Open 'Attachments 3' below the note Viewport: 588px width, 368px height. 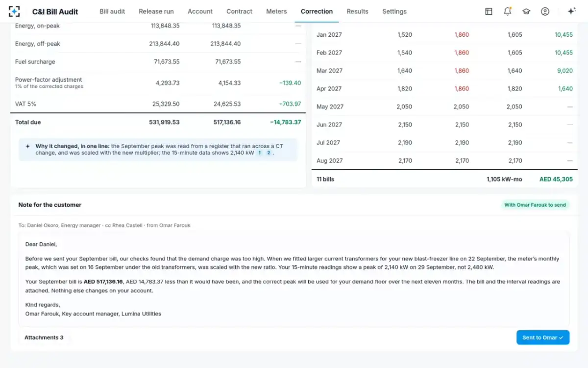[x=44, y=338]
